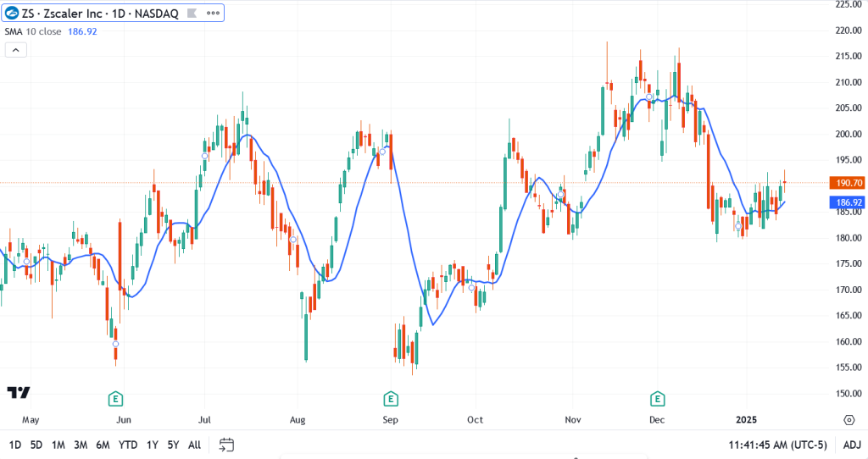This screenshot has height=459, width=868.
Task: Select the 5Y time range
Action: click(172, 445)
